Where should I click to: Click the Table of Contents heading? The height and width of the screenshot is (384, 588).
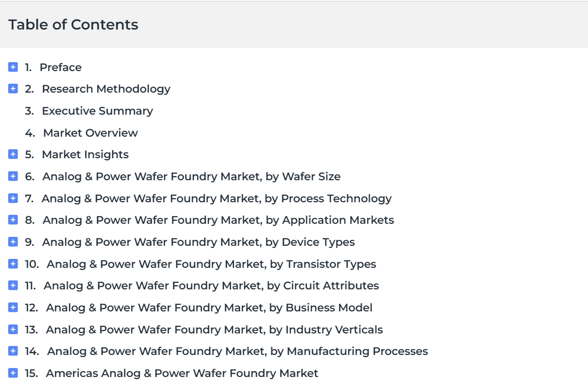[73, 25]
